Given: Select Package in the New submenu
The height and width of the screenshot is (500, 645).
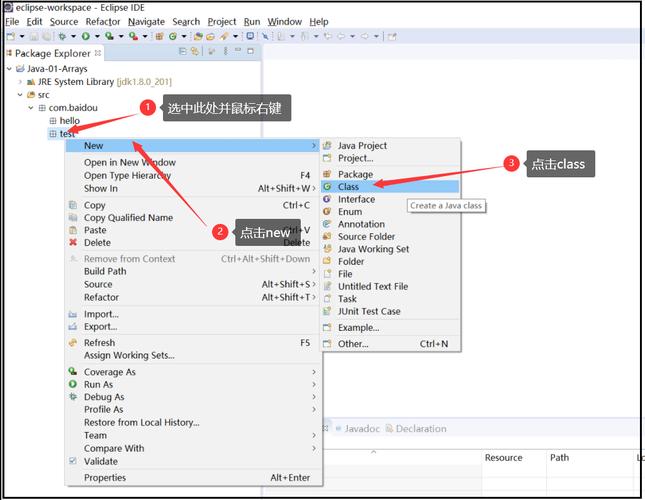Looking at the screenshot, I should pyautogui.click(x=390, y=174).
